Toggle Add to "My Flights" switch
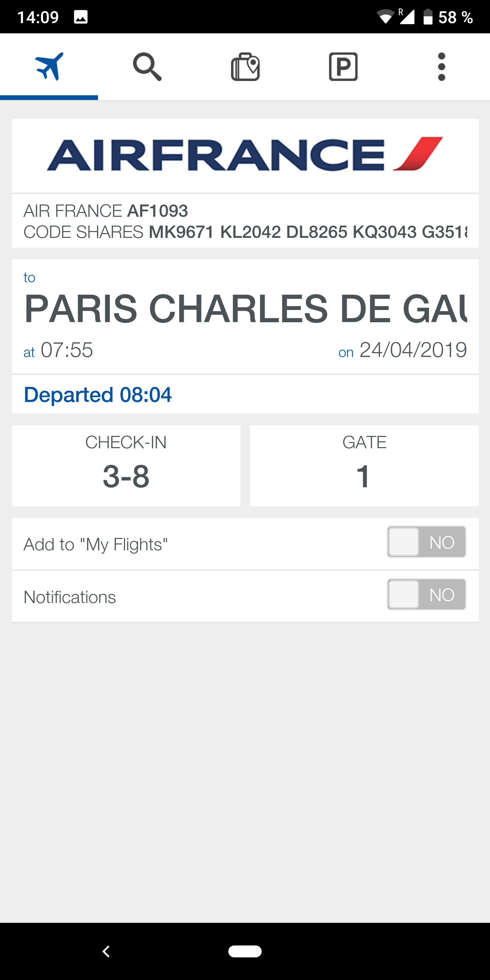 coord(426,542)
